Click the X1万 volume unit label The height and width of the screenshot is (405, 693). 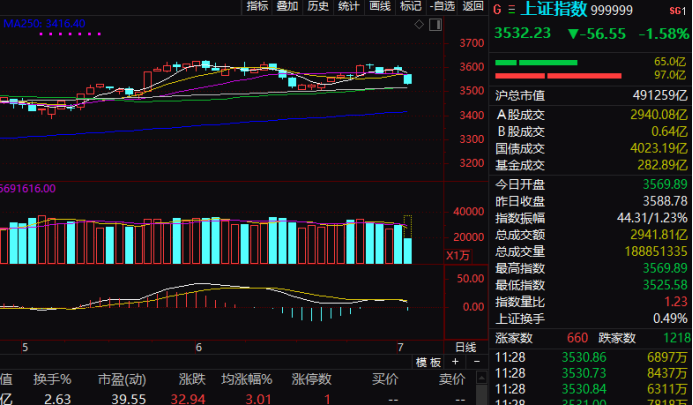click(458, 256)
